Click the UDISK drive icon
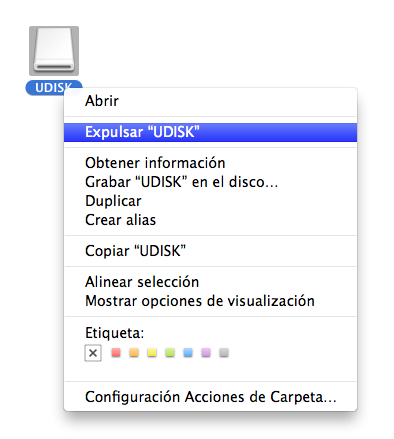The height and width of the screenshot is (439, 394). (x=54, y=51)
